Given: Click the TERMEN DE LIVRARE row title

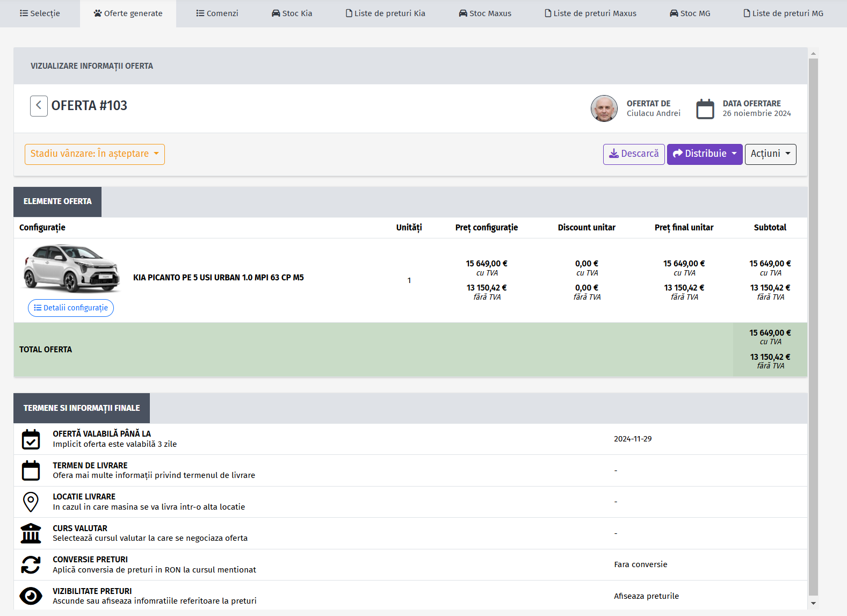Looking at the screenshot, I should point(90,466).
